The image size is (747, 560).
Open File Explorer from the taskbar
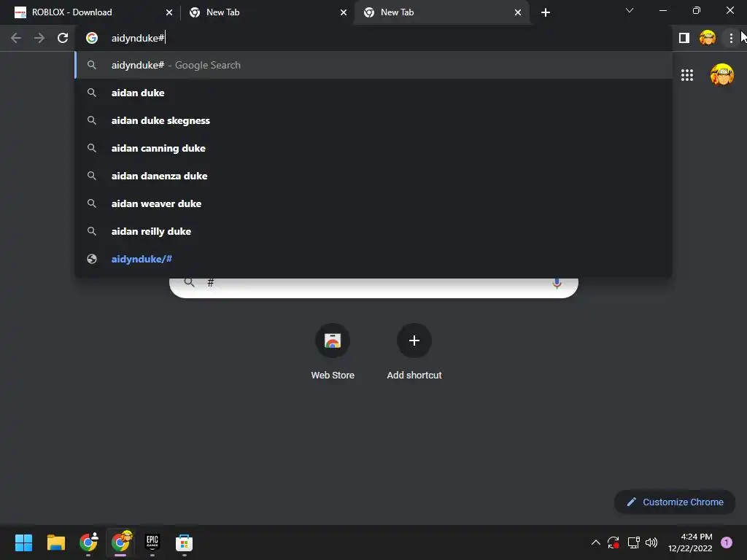55,542
